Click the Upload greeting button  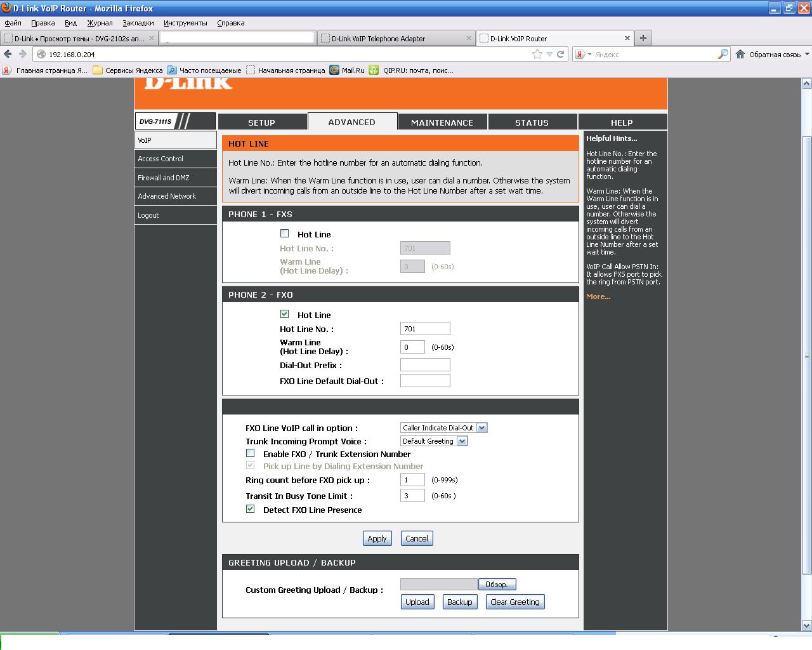point(417,602)
